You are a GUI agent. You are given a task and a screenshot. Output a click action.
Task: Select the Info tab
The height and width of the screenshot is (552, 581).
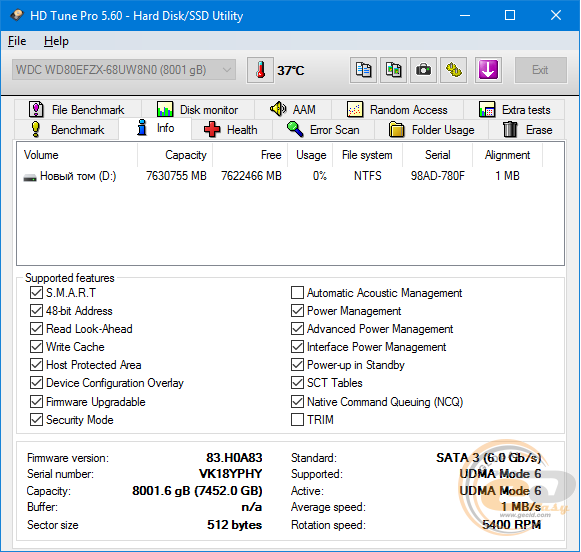pyautogui.click(x=155, y=128)
